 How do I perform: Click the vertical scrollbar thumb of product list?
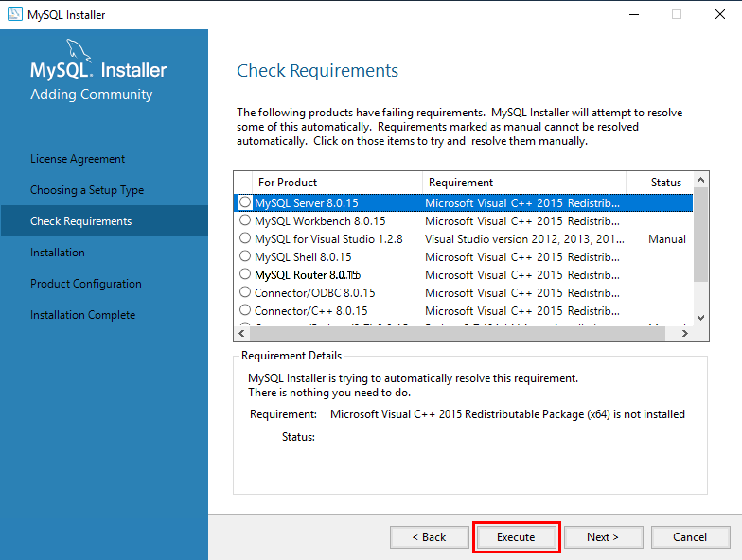(700, 235)
